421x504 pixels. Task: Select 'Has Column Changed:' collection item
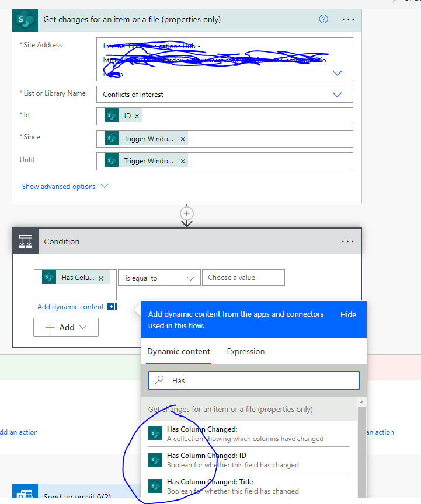(x=249, y=433)
